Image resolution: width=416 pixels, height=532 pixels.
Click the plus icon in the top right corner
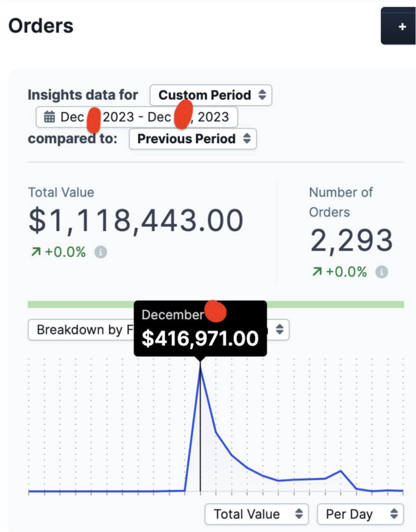point(401,27)
